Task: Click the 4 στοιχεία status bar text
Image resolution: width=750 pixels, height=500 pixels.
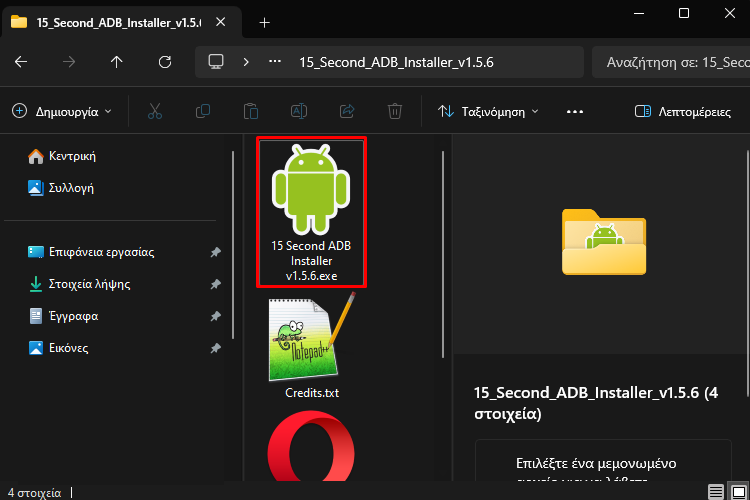Action: (34, 493)
